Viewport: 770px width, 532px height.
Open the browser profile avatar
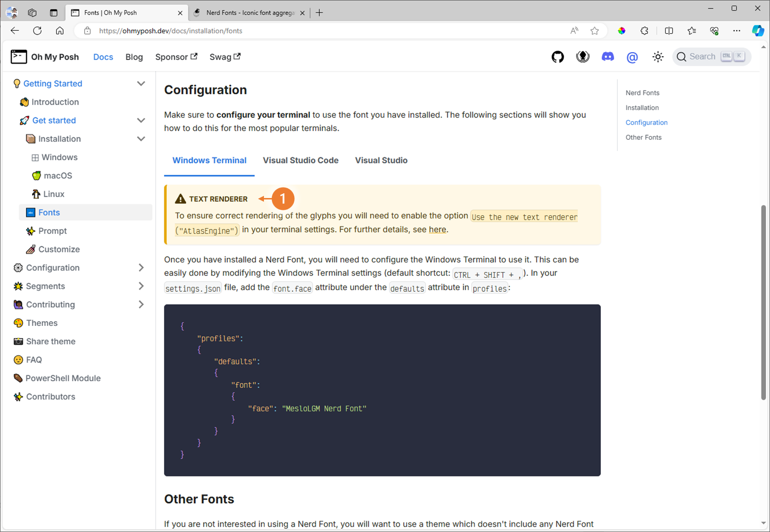click(x=12, y=13)
